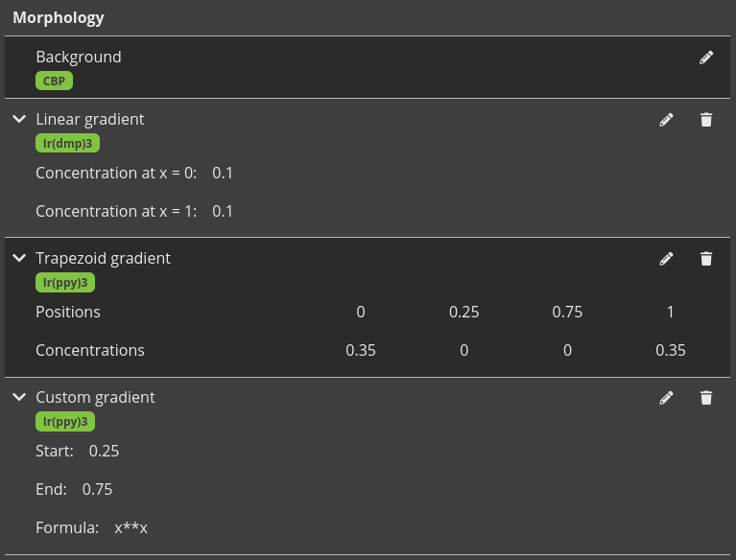Click the Custom gradient Ir(ppy)3 tag
This screenshot has width=736, height=560.
pyautogui.click(x=65, y=422)
